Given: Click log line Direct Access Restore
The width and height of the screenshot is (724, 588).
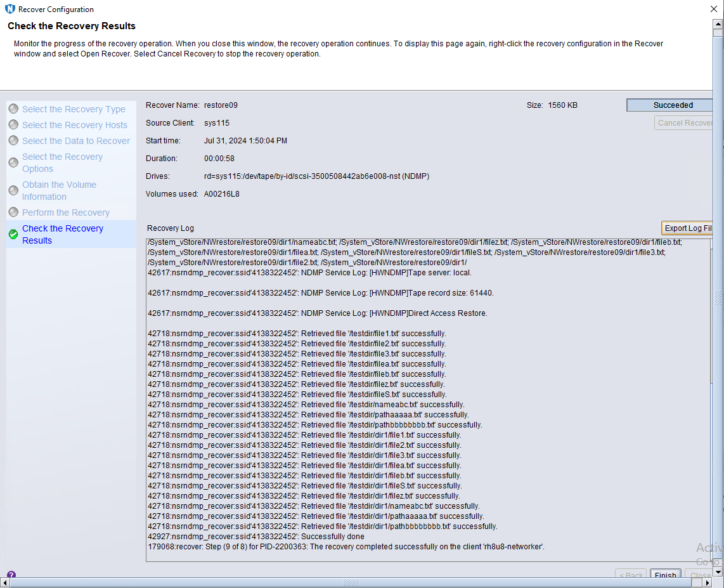Looking at the screenshot, I should 318,313.
